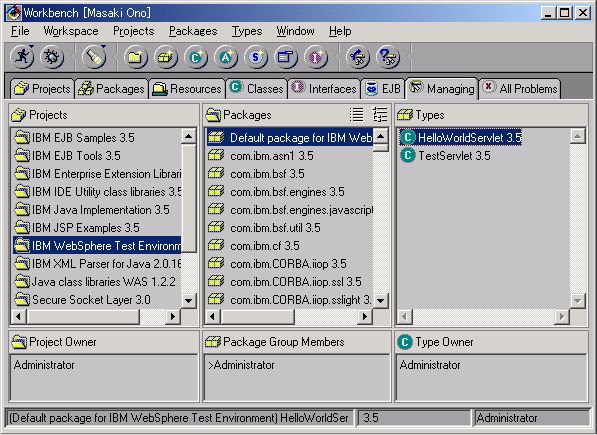Select com.ibm.bsf 3.5 package
Screen dimensions: 597x435
290,174
